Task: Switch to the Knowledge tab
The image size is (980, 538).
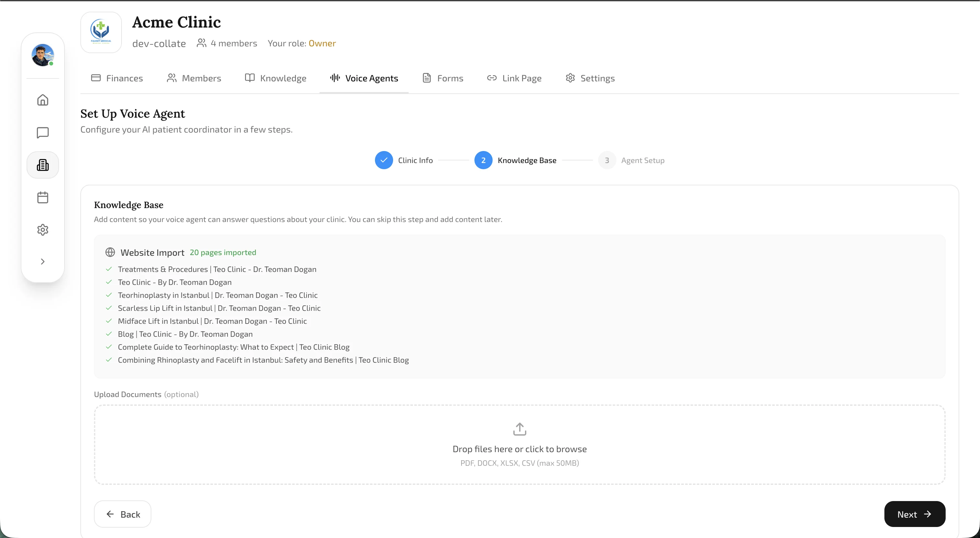Action: tap(275, 78)
